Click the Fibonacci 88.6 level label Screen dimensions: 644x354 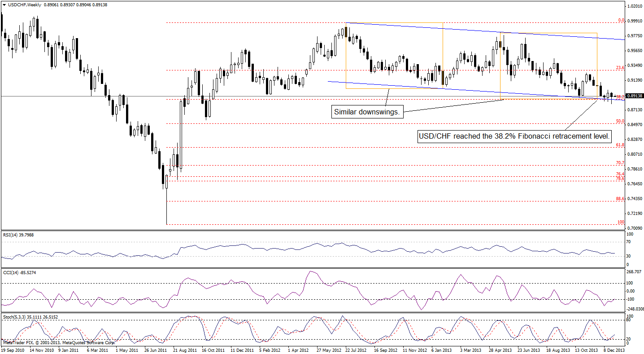(x=621, y=198)
